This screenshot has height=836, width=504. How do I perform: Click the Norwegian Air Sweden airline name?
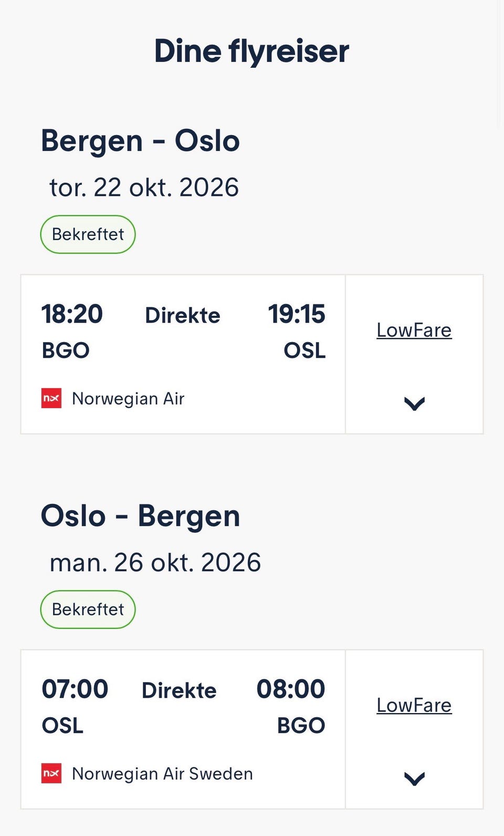162,774
